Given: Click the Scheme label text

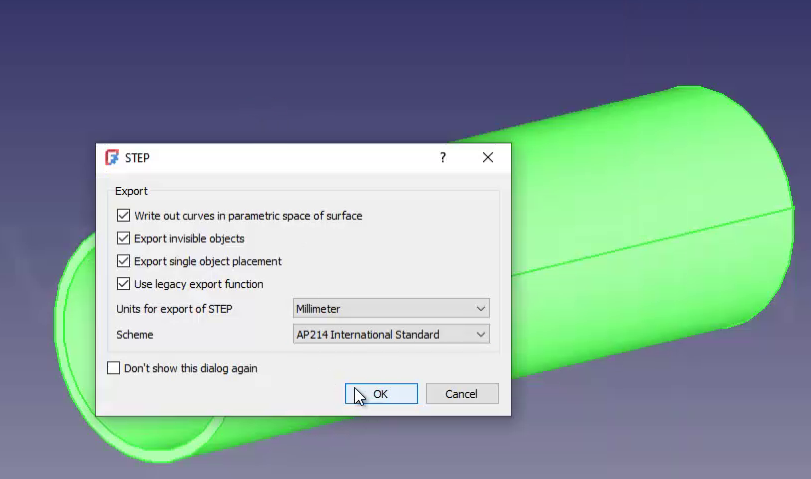Looking at the screenshot, I should pos(134,335).
